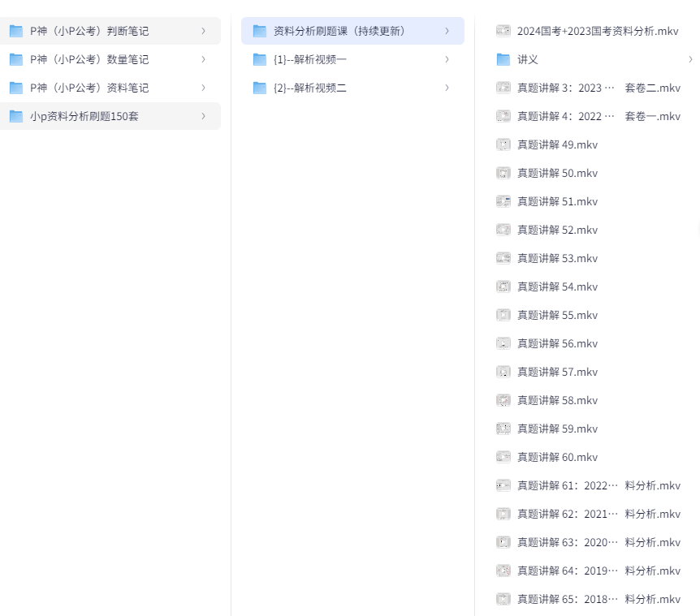The image size is (700, 616).
Task: Select file 真题讲解 63：2020 料分析.mkv
Action: click(598, 542)
